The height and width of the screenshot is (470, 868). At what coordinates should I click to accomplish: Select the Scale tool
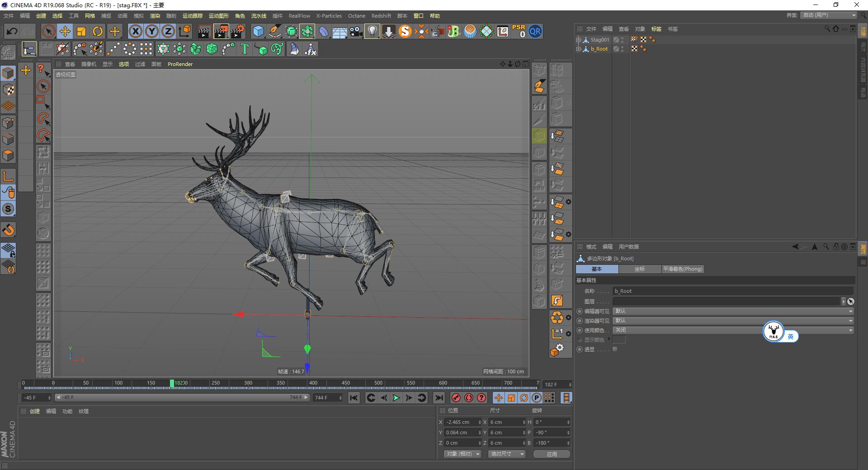81,31
